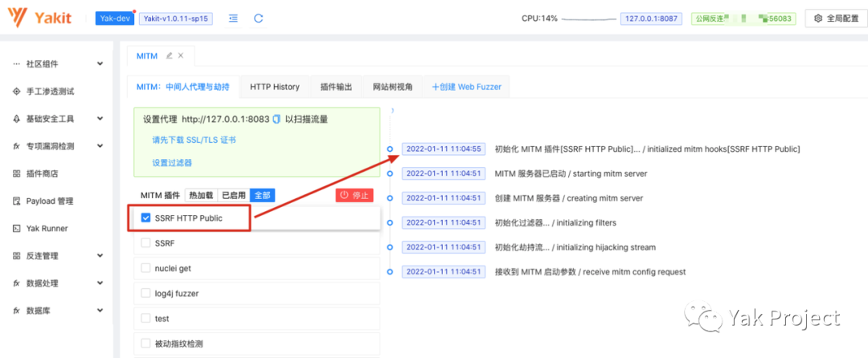Switch to MITM：中间人代理与劫持 tab

tap(183, 87)
